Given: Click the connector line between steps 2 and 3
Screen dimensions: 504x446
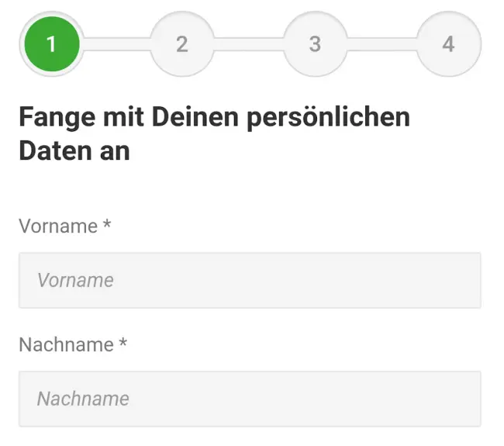Looking at the screenshot, I should [248, 44].
